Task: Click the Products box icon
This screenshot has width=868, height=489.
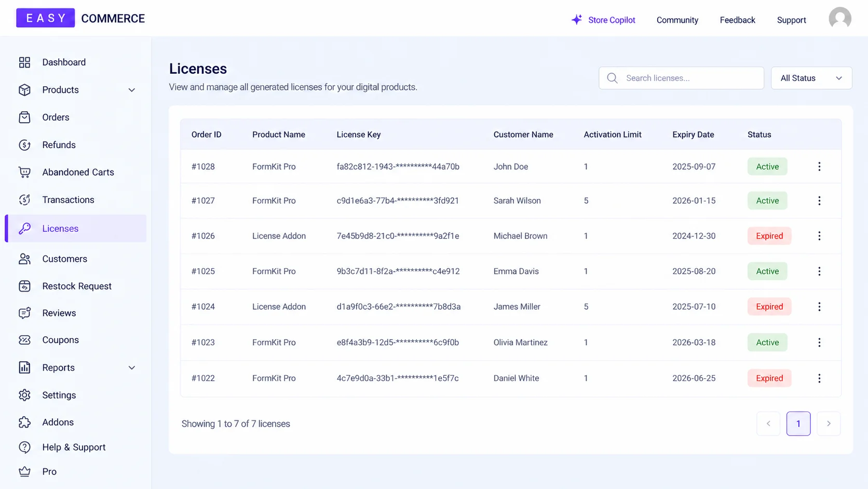Action: point(24,90)
